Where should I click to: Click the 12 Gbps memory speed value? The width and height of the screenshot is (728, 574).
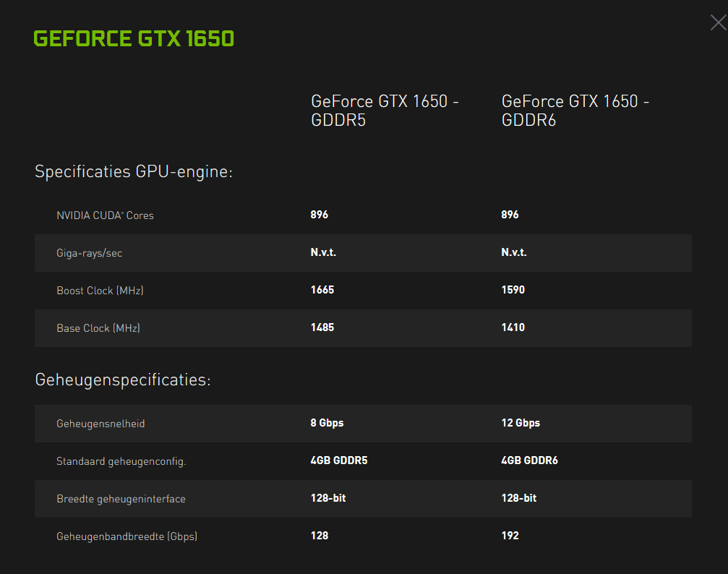coord(521,423)
